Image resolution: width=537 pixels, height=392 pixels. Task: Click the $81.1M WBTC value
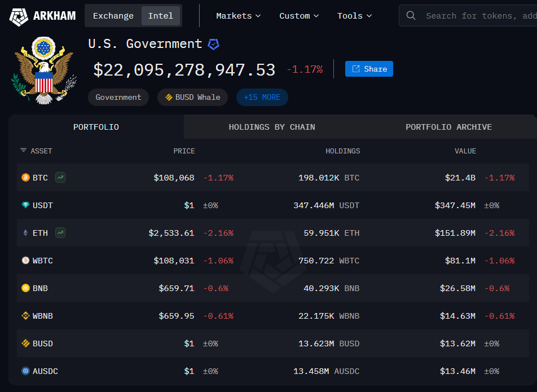click(x=460, y=261)
